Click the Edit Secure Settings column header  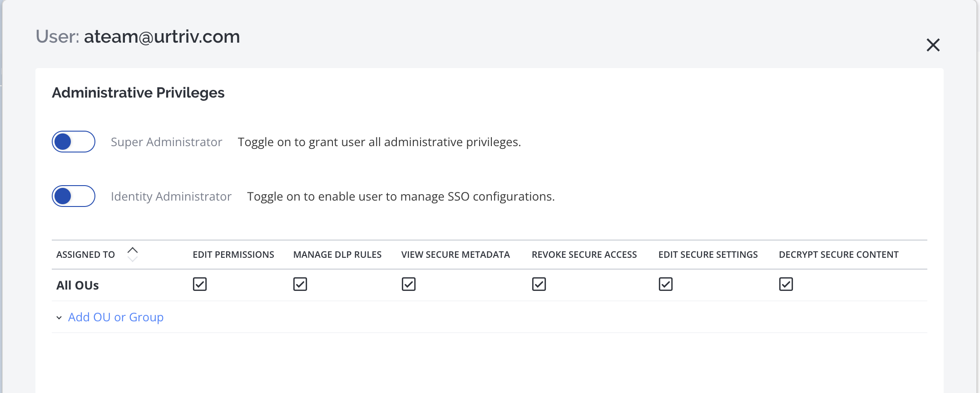tap(708, 255)
